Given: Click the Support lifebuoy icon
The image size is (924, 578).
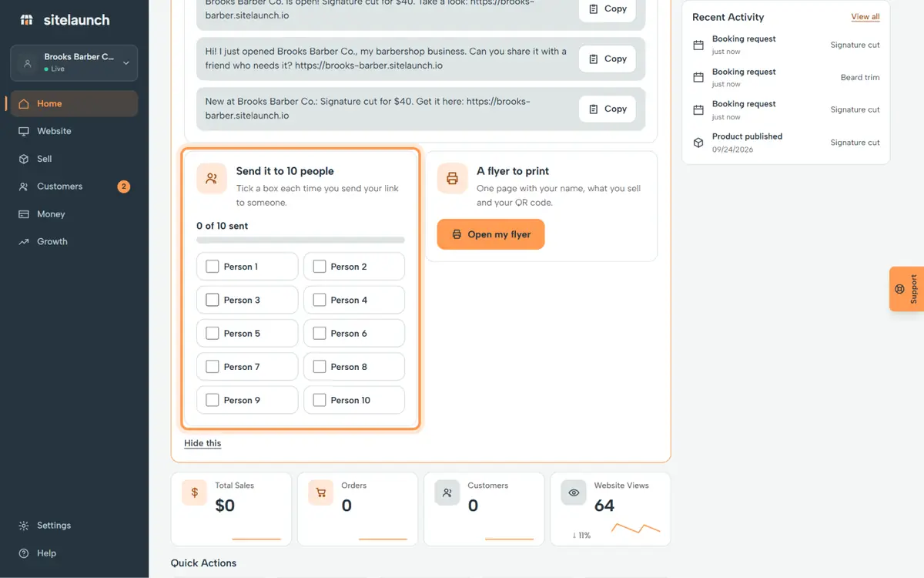Looking at the screenshot, I should 899,289.
